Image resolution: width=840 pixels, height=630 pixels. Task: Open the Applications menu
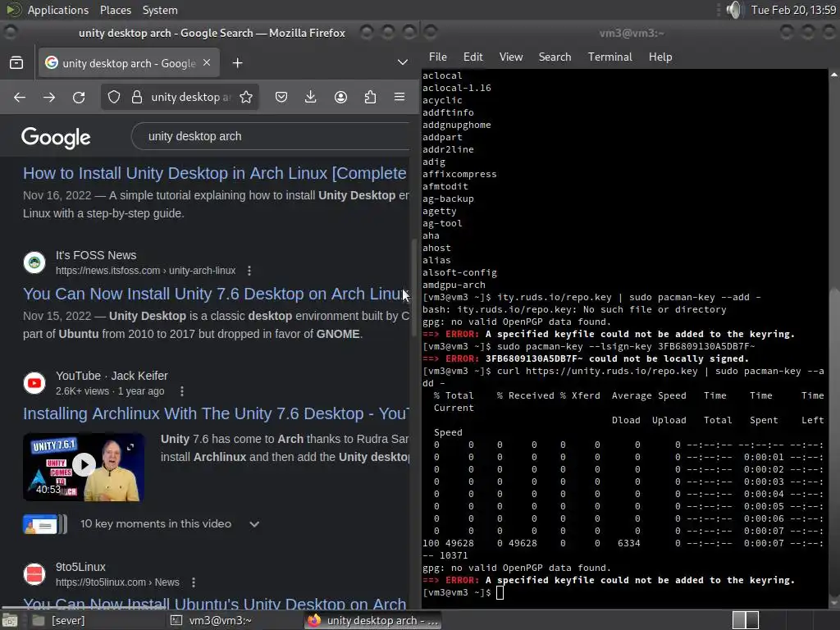point(58,10)
